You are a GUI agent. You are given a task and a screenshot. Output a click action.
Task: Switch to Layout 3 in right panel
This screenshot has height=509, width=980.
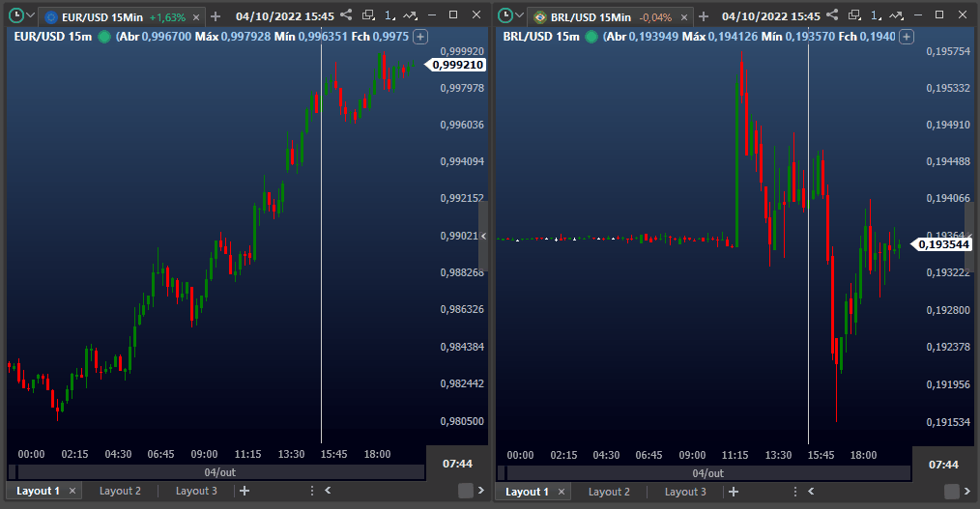685,492
